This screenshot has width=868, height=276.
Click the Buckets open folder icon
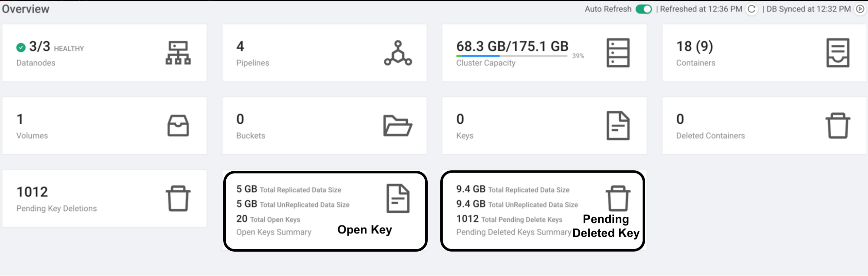point(398,126)
